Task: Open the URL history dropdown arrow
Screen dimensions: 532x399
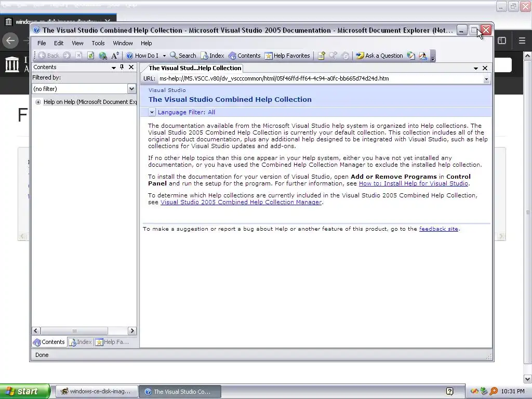Action: (x=486, y=79)
